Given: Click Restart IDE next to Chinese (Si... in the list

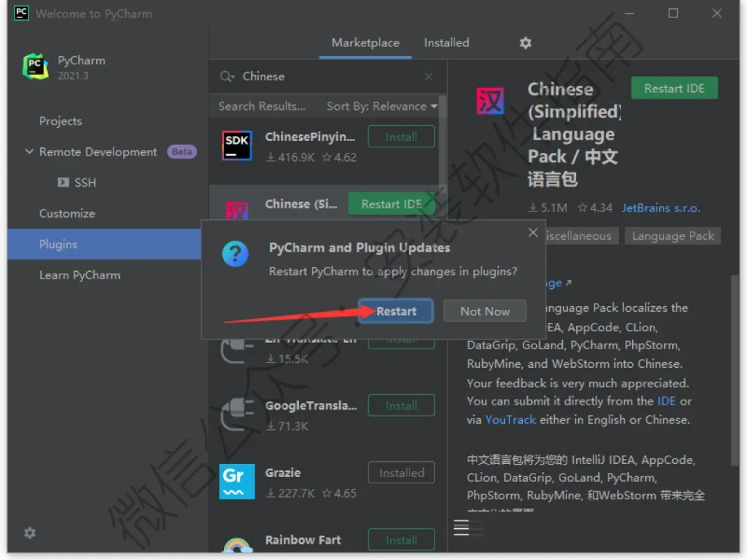Looking at the screenshot, I should click(391, 204).
